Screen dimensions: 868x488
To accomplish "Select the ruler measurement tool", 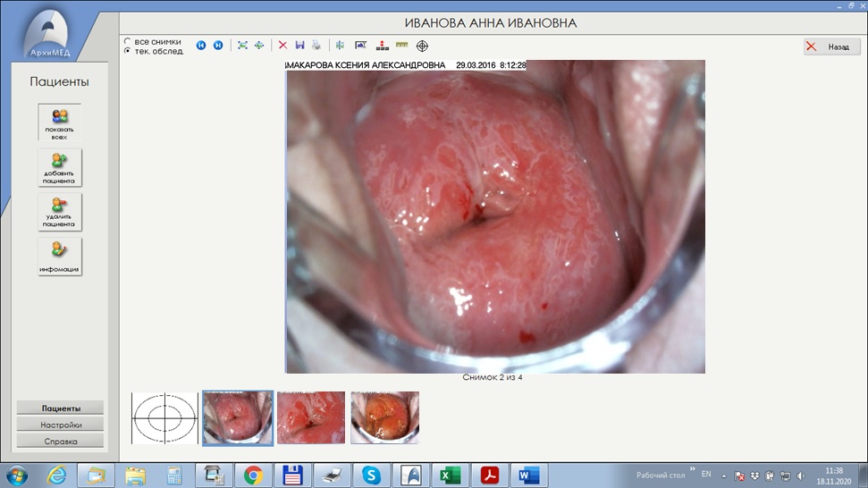I will tap(401, 46).
